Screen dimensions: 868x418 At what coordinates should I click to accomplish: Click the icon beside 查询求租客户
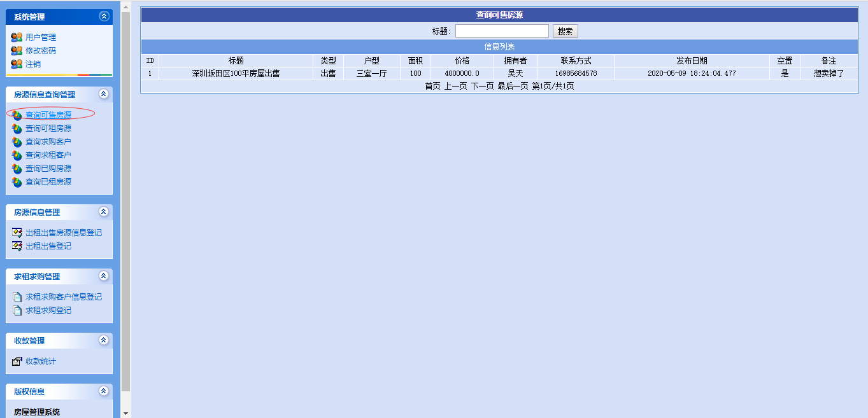pyautogui.click(x=17, y=155)
